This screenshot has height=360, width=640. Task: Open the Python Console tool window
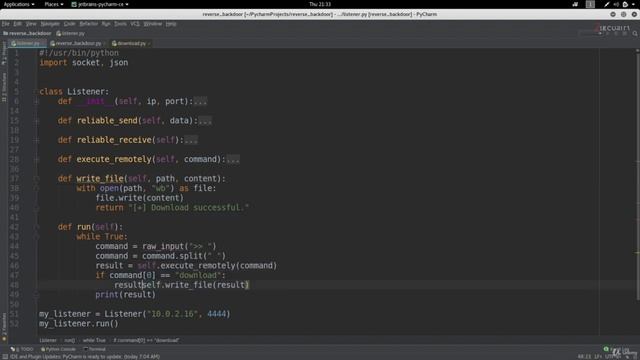click(x=58, y=349)
